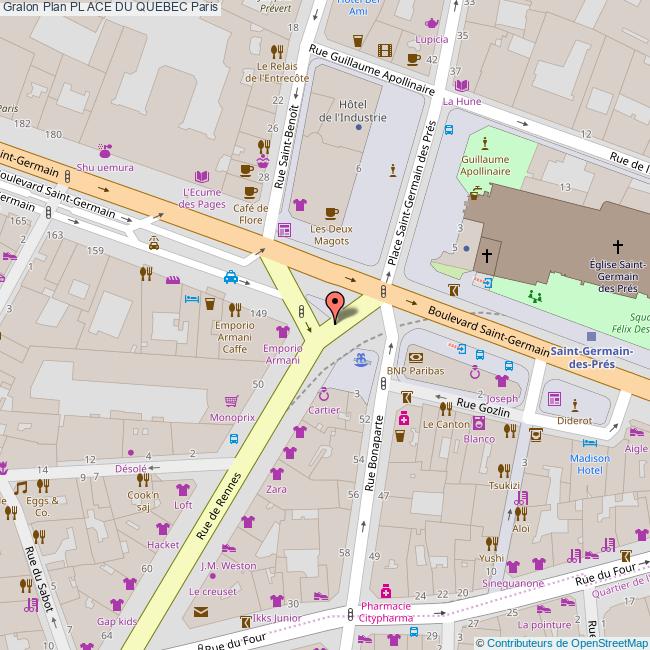Image resolution: width=650 pixels, height=650 pixels.
Task: Select the Cartier jewelry shop icon
Action: pos(322,393)
